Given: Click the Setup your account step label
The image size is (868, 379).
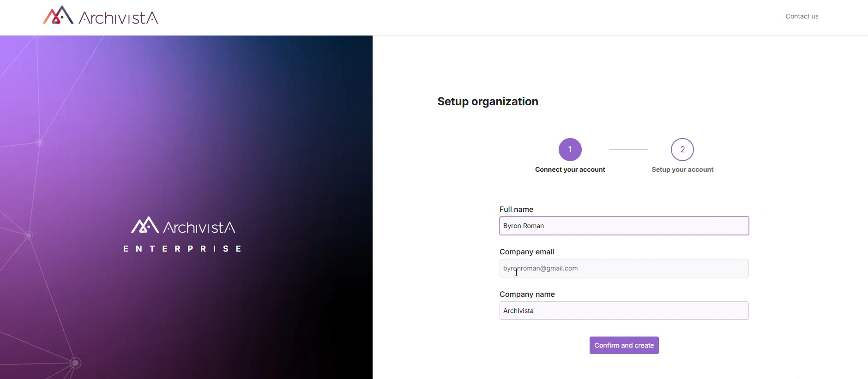Looking at the screenshot, I should [x=682, y=170].
